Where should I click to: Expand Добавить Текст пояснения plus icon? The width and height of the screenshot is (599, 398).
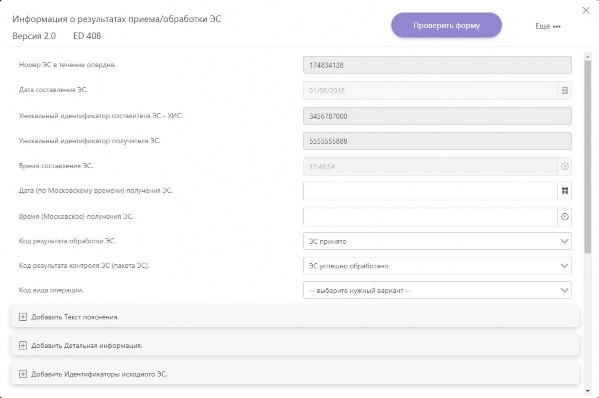23,317
